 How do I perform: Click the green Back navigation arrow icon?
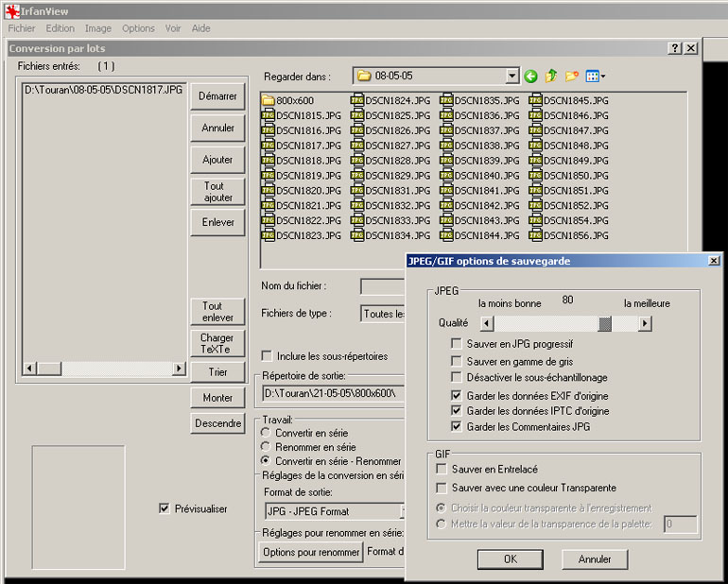pyautogui.click(x=530, y=77)
